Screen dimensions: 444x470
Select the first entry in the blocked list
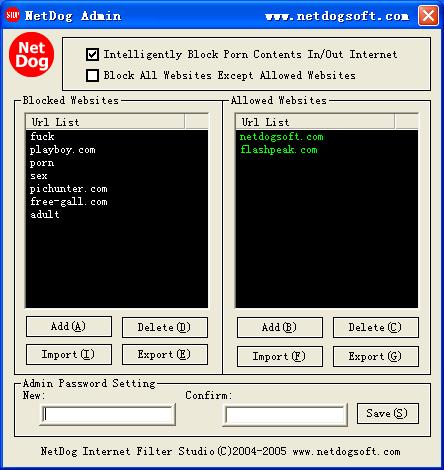(42, 136)
